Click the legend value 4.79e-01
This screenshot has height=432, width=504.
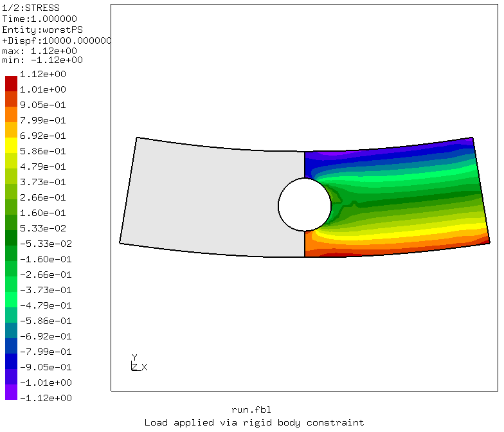click(x=42, y=166)
